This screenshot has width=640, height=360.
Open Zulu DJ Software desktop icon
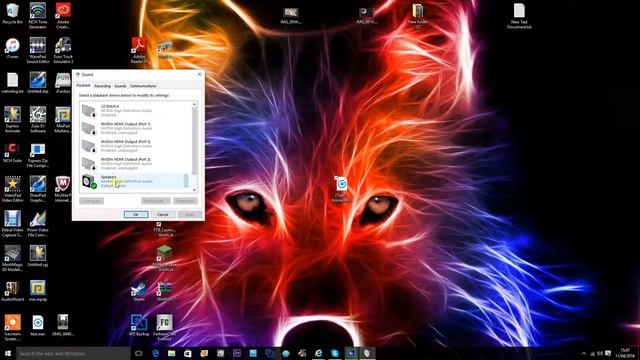point(38,120)
